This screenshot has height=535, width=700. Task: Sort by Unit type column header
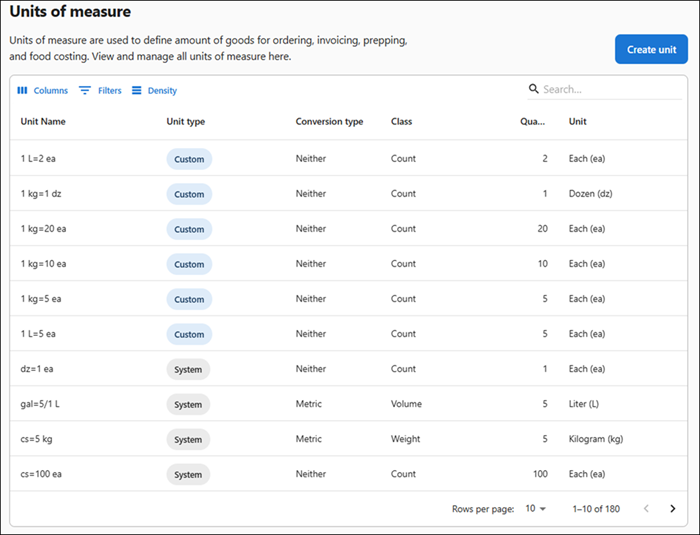(x=186, y=121)
